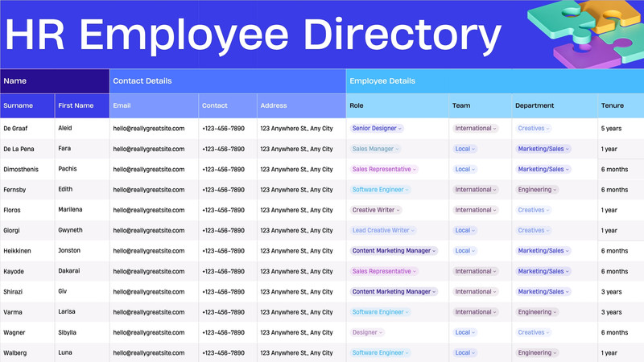Select the Surname column header
Image resolution: width=644 pixels, height=362 pixels.
(x=27, y=106)
